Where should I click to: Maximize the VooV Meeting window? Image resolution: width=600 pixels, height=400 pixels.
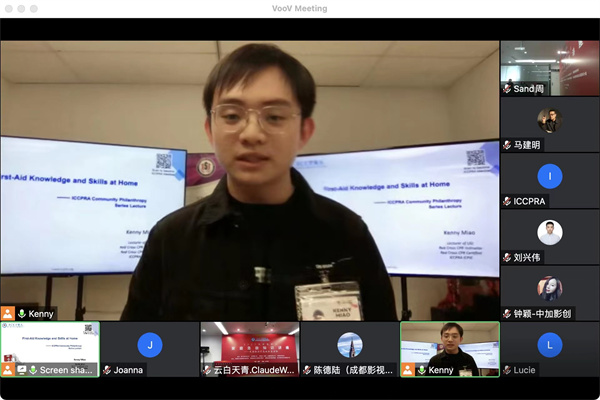pyautogui.click(x=34, y=8)
